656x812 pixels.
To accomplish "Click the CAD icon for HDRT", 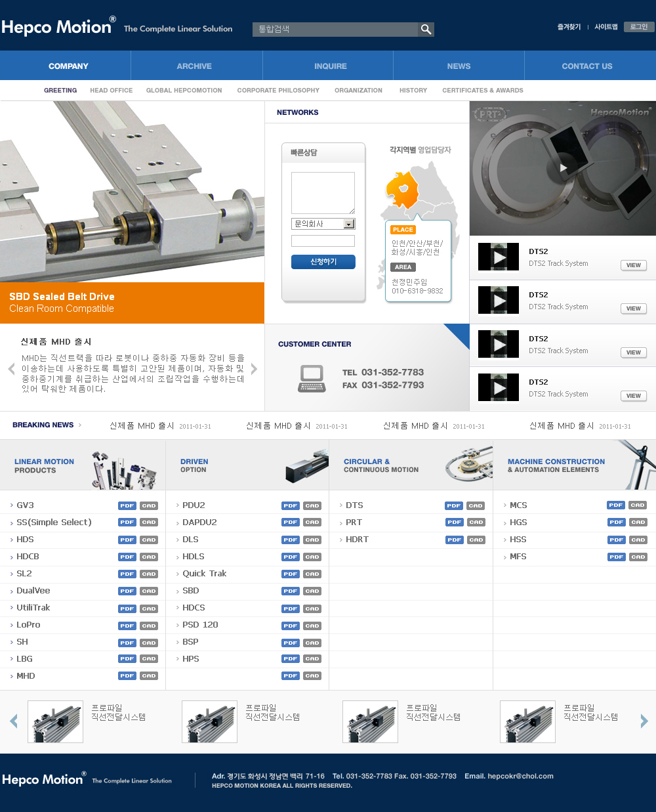I will (x=476, y=540).
